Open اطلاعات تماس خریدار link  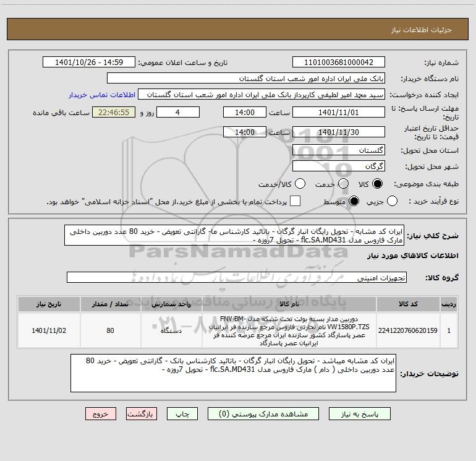tap(102, 95)
